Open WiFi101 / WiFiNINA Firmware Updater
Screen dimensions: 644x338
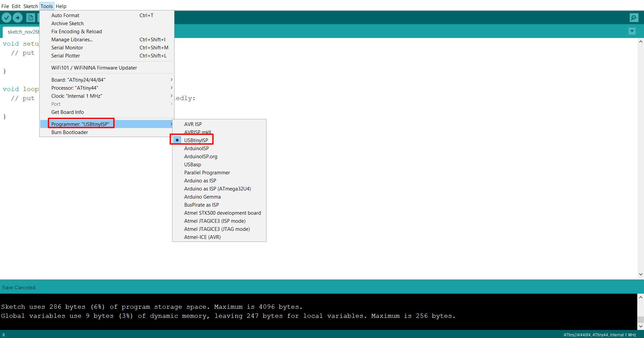coord(107,68)
